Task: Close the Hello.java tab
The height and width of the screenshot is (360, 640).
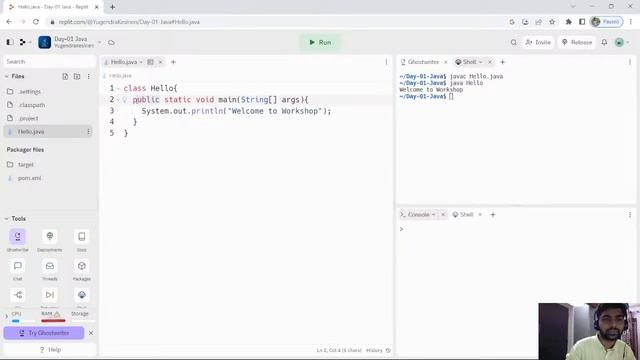Action: [x=160, y=62]
